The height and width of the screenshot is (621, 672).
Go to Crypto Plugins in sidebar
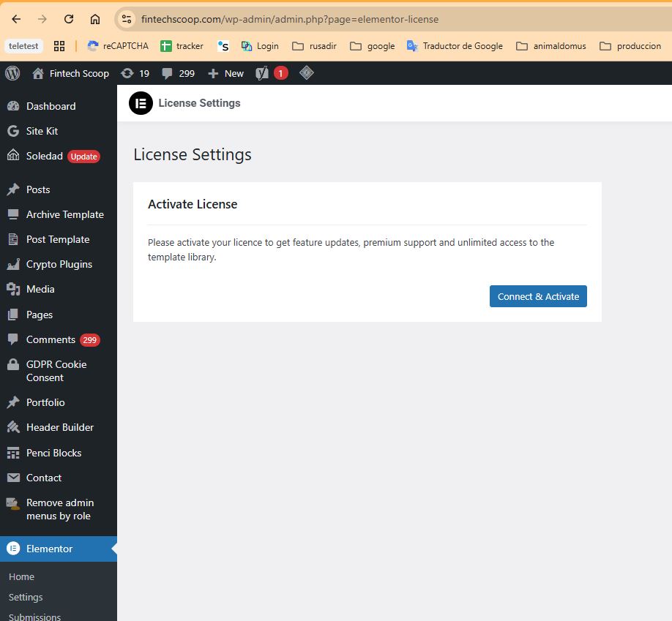click(59, 264)
